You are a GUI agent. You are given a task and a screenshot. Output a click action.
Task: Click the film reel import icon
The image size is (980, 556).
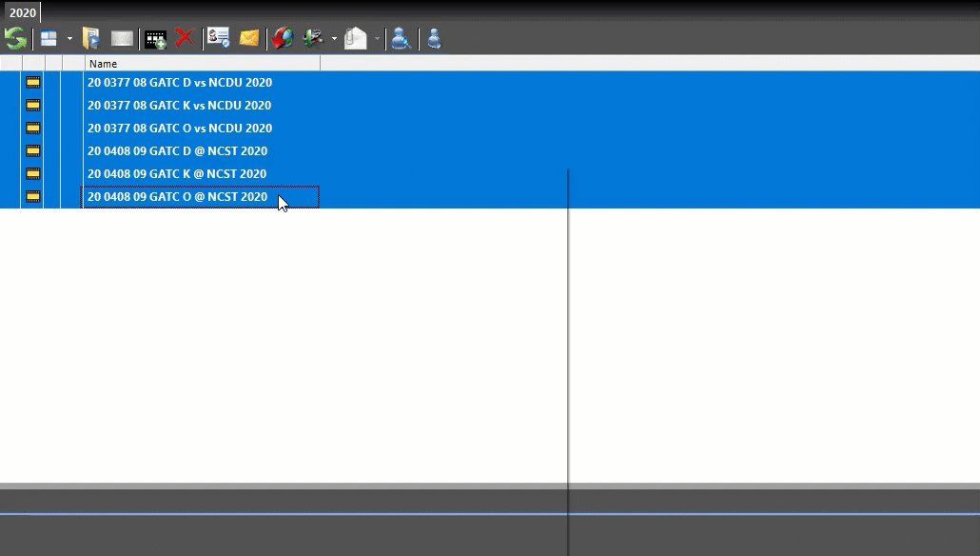click(313, 38)
